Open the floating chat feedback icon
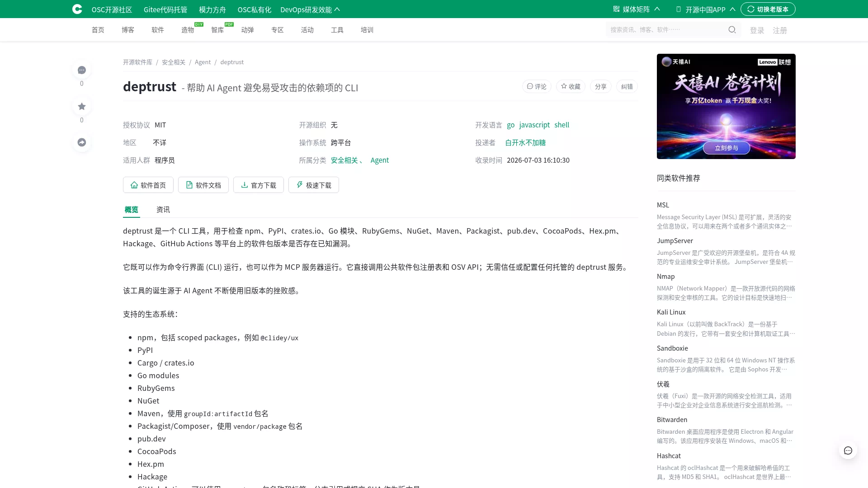The image size is (868, 488). [x=848, y=450]
